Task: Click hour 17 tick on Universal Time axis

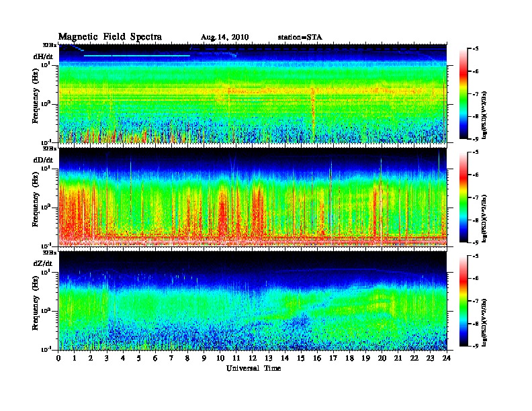Action: coord(334,358)
